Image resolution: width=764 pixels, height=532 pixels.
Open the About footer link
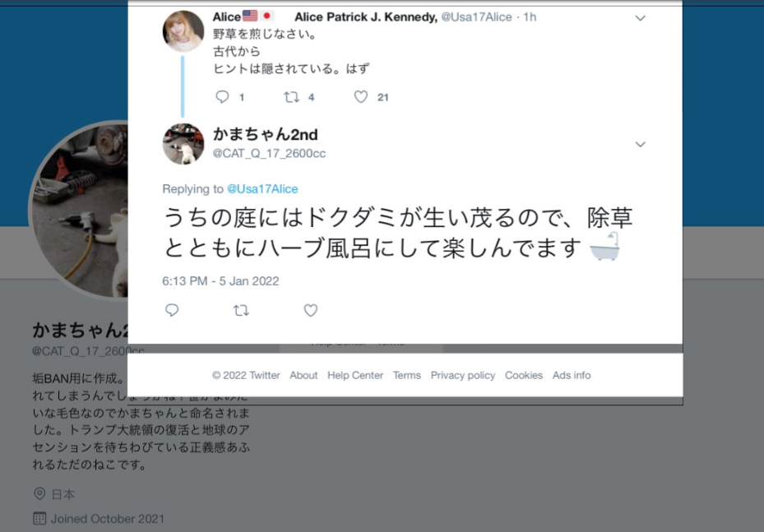point(303,376)
